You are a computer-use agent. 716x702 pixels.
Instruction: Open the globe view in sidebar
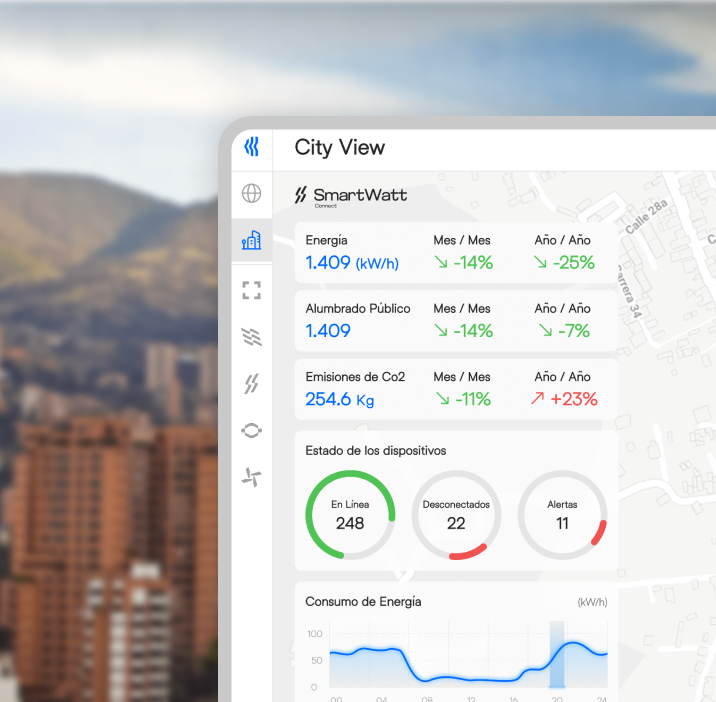[252, 194]
